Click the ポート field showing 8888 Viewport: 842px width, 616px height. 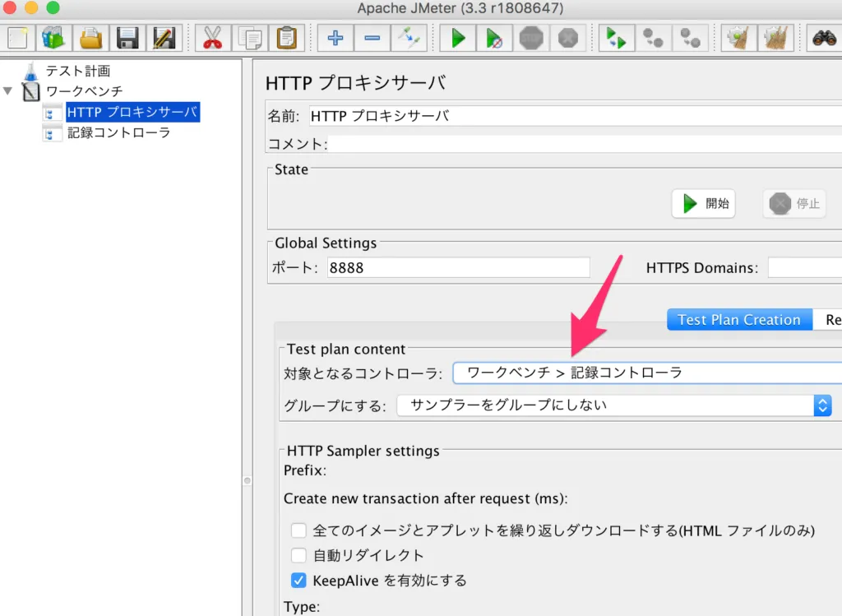[459, 267]
